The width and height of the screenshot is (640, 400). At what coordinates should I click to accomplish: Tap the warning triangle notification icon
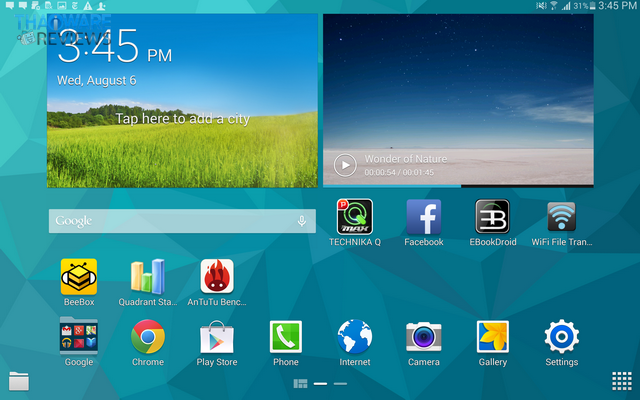(88, 6)
